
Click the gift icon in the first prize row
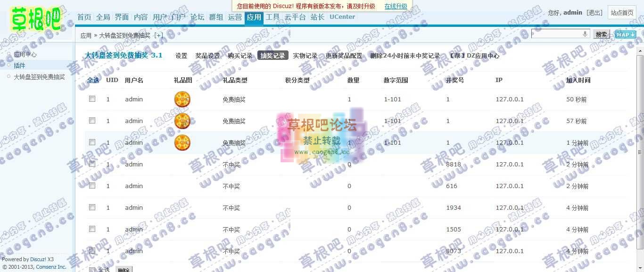(182, 99)
